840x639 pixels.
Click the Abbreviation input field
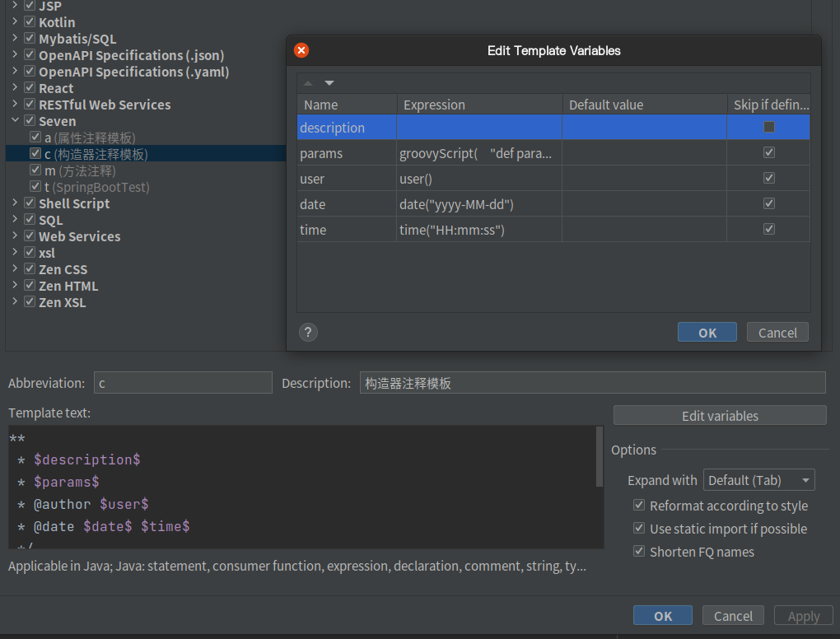point(183,383)
